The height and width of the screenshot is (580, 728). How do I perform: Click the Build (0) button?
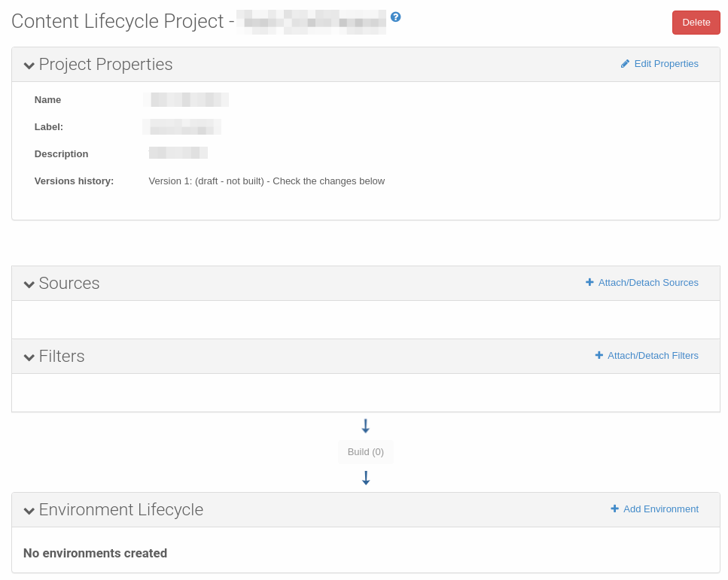(366, 452)
